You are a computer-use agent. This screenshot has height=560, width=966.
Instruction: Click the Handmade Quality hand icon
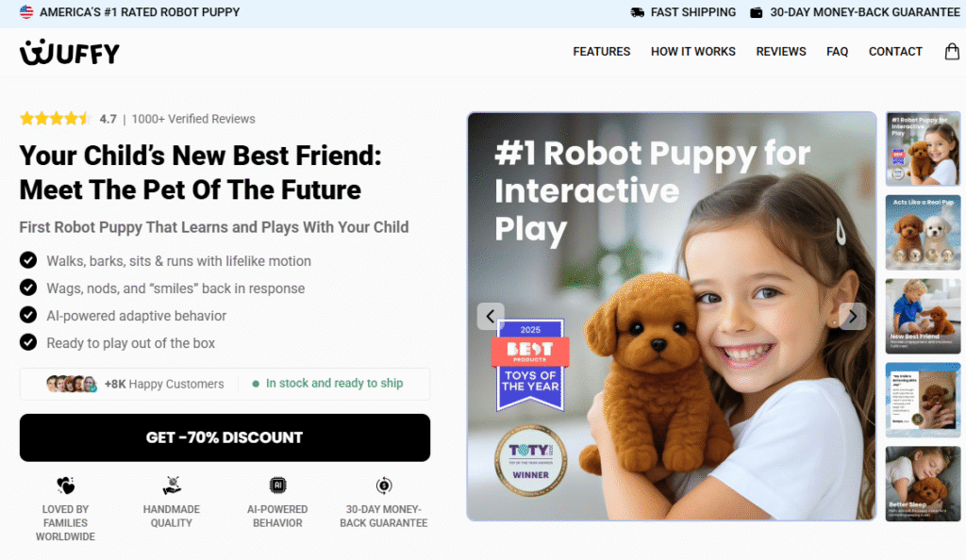coord(172,486)
